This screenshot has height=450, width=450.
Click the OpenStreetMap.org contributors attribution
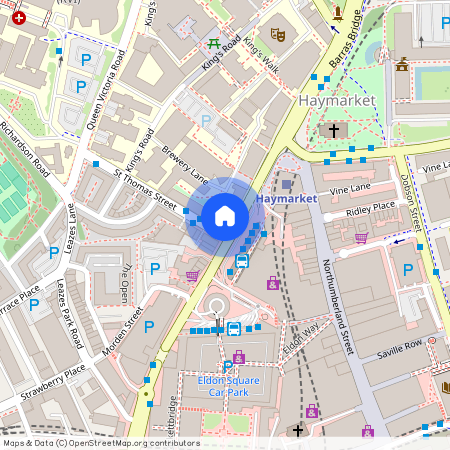tap(134, 443)
